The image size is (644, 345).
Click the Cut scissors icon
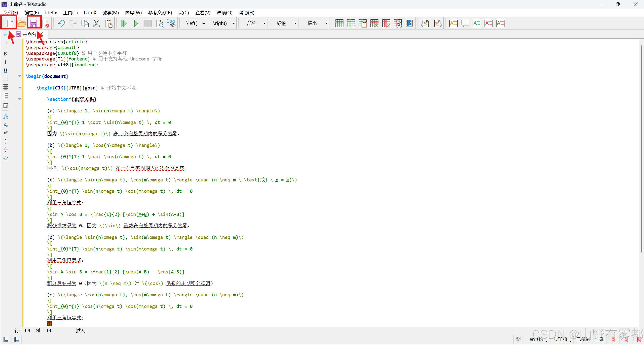pyautogui.click(x=96, y=23)
